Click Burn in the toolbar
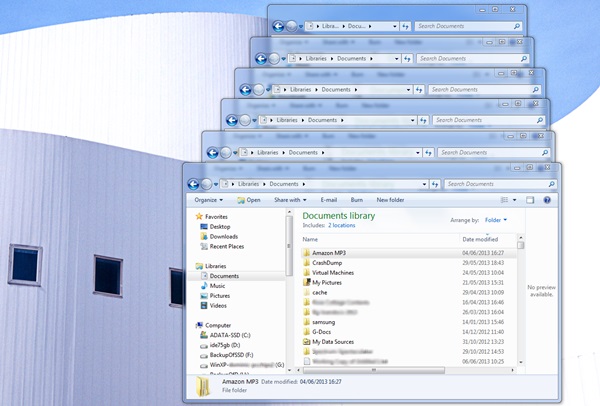This screenshot has width=600, height=406. [x=356, y=200]
